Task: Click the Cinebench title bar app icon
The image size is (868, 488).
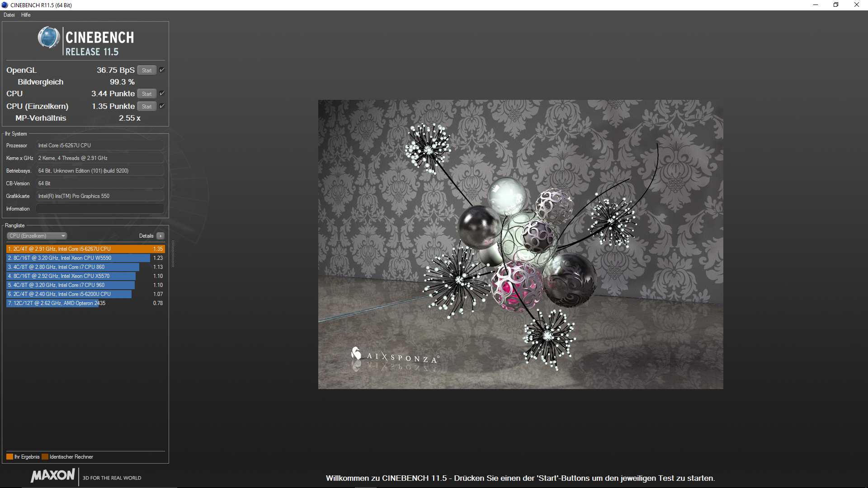Action: pyautogui.click(x=5, y=5)
